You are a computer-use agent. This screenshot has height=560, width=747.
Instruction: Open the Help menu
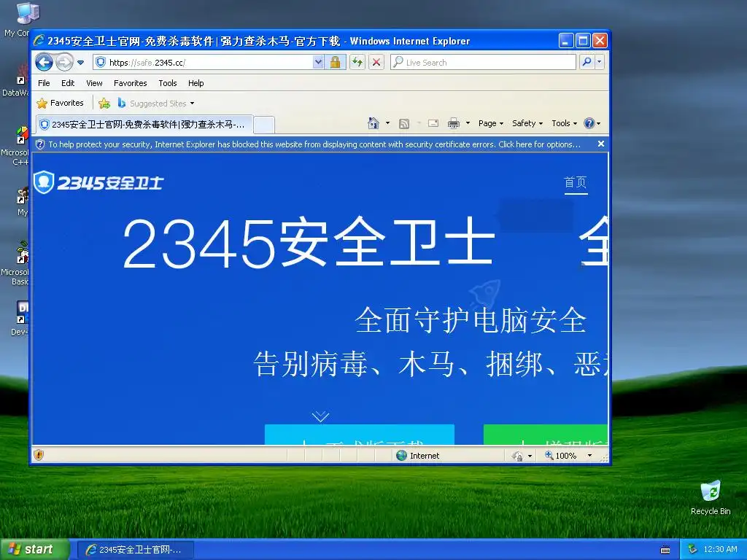coord(196,83)
